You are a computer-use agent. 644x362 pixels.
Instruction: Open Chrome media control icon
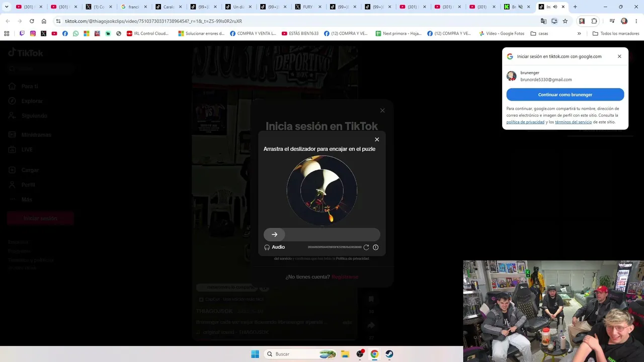[612, 21]
